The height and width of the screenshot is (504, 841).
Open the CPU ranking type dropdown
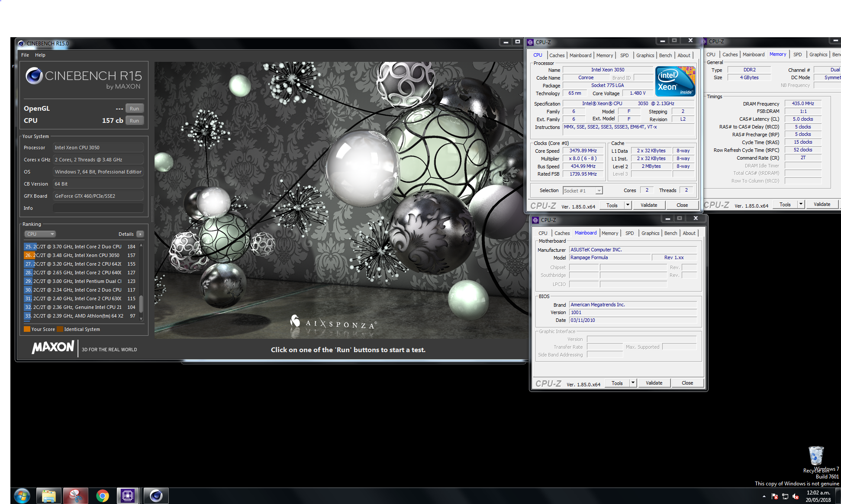point(40,234)
